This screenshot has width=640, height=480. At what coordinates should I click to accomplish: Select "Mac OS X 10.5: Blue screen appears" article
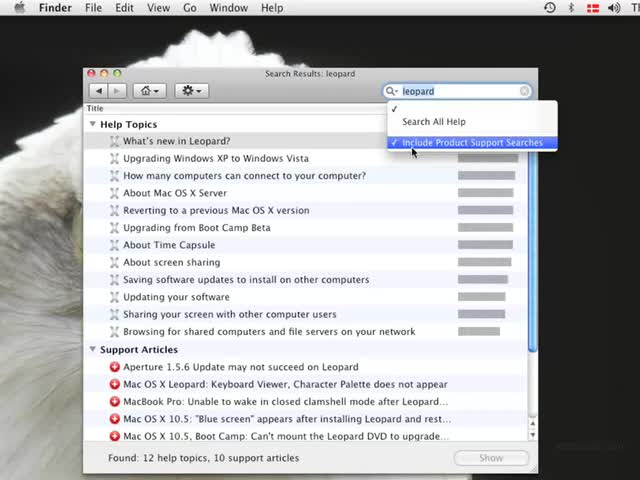tap(287, 419)
